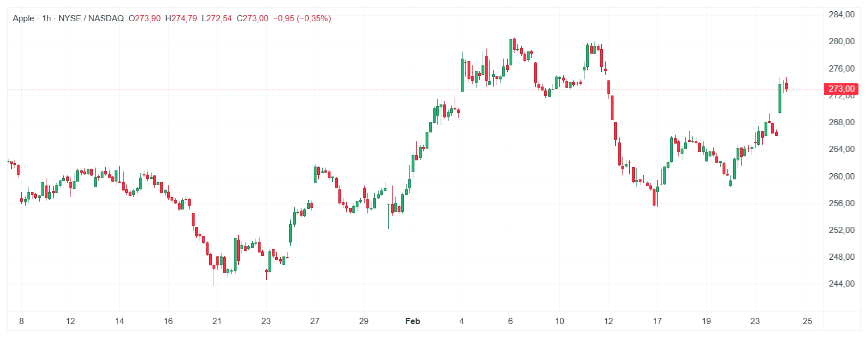Image resolution: width=868 pixels, height=338 pixels.
Task: Click the Apple symbol name in legend
Action: point(23,18)
